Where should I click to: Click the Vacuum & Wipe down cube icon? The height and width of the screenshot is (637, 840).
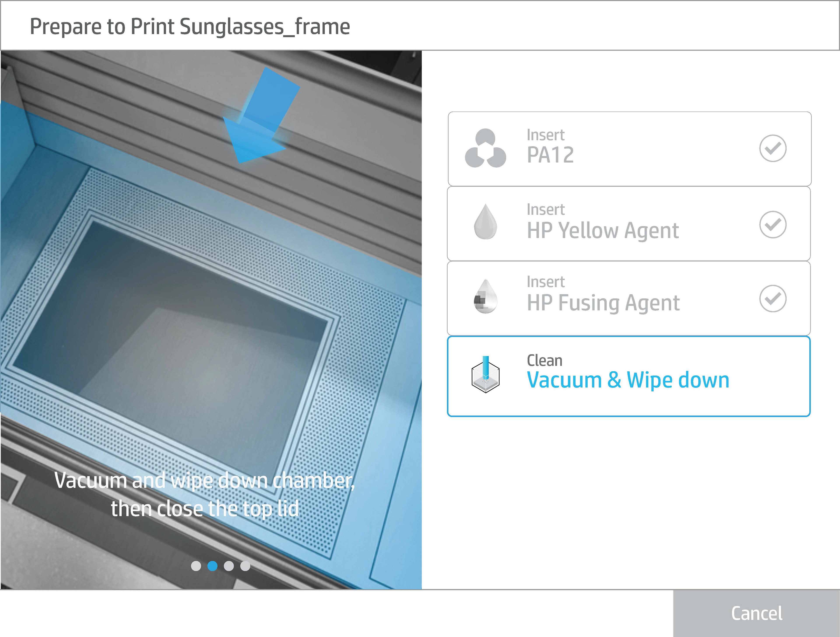485,375
